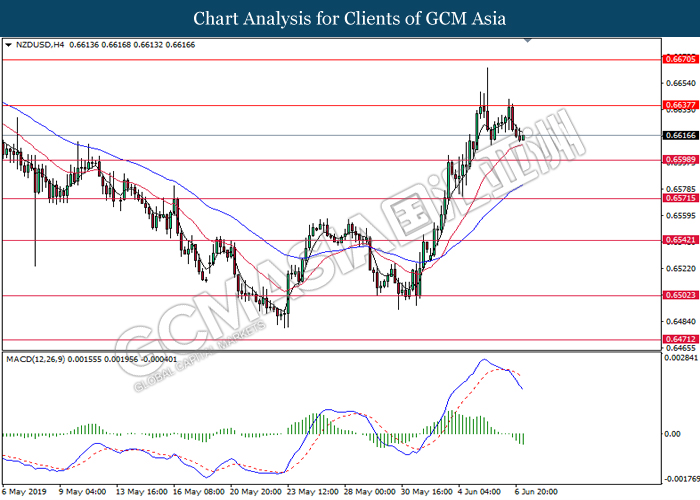Screen dimensions: 700x500
Task: Select the 0.65715 support level label
Action: point(680,198)
